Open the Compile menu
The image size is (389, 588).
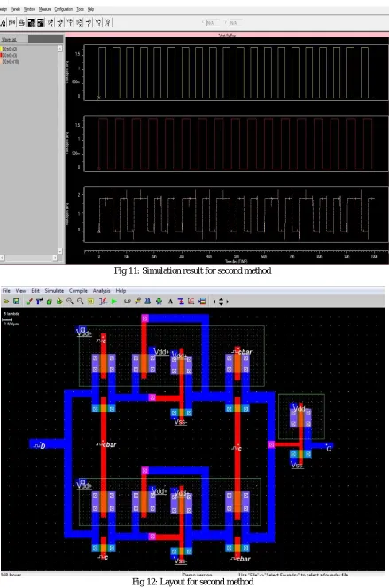pyautogui.click(x=78, y=291)
